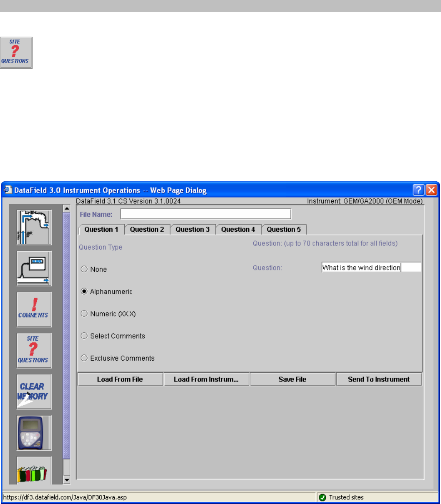Click the dialog help question-mark button

click(x=419, y=190)
